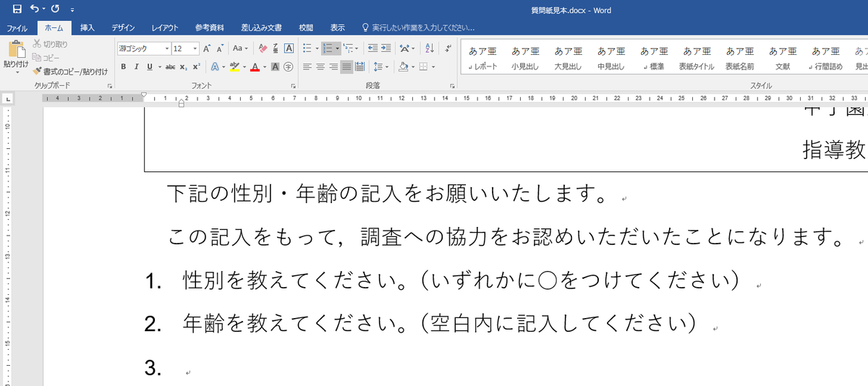Switch to the 挿入 tab

(x=87, y=27)
